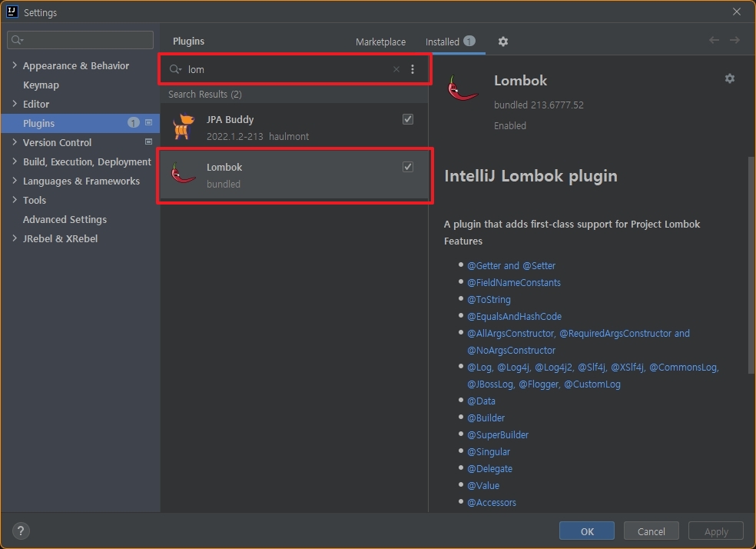The image size is (756, 549).
Task: Navigate forward with the right arrow
Action: point(734,40)
